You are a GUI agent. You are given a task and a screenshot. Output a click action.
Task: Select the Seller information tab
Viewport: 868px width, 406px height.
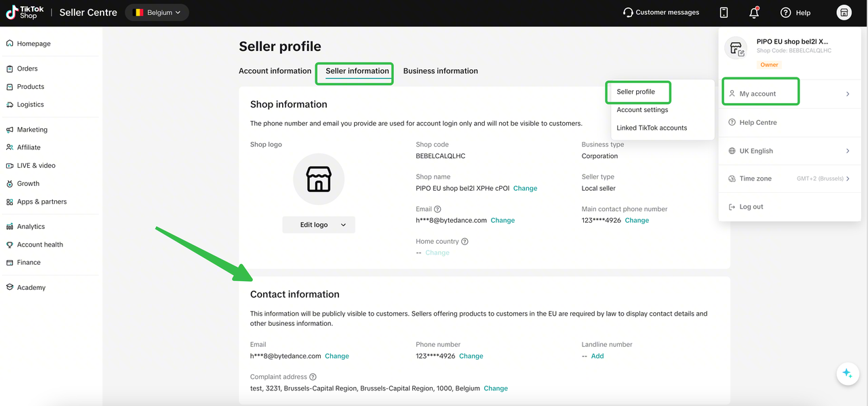tap(357, 71)
